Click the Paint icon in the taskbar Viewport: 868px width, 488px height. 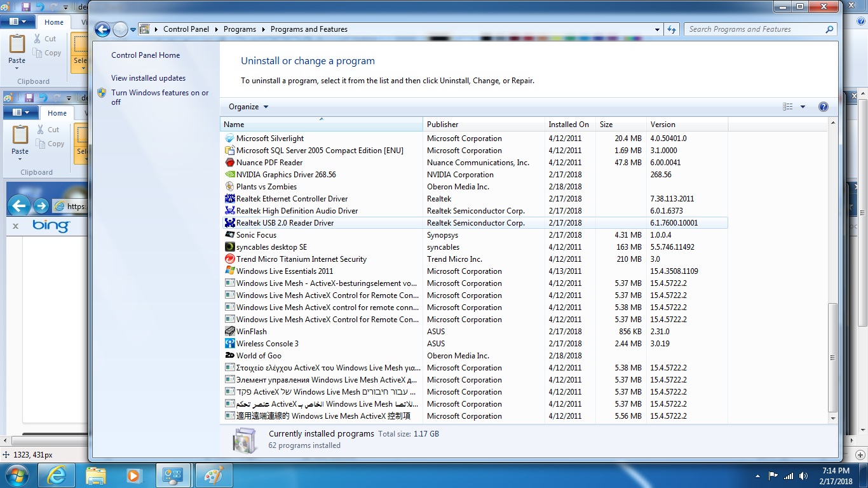[x=214, y=475]
